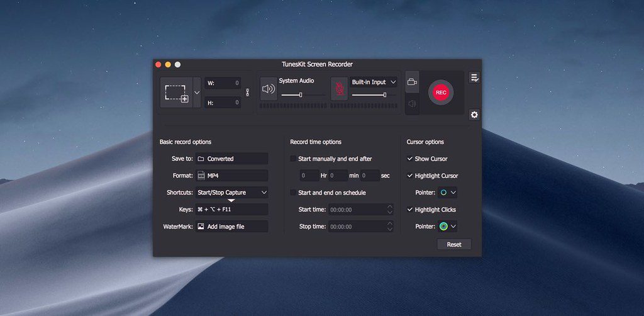Open the MP4 Format field
Viewport: 644px width, 316px height.
coord(231,176)
